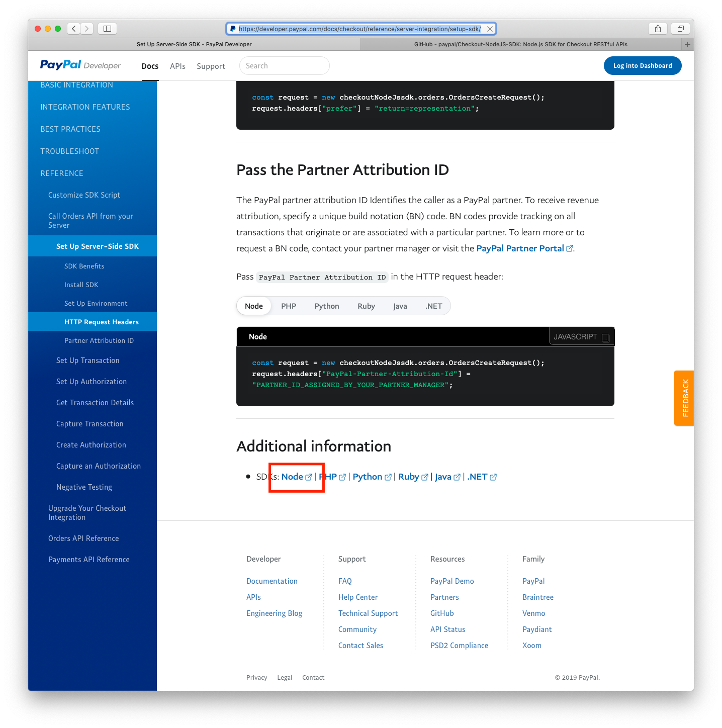The height and width of the screenshot is (728, 722).
Task: Select Set Up Server-Side SDK browser tab
Action: tap(194, 44)
